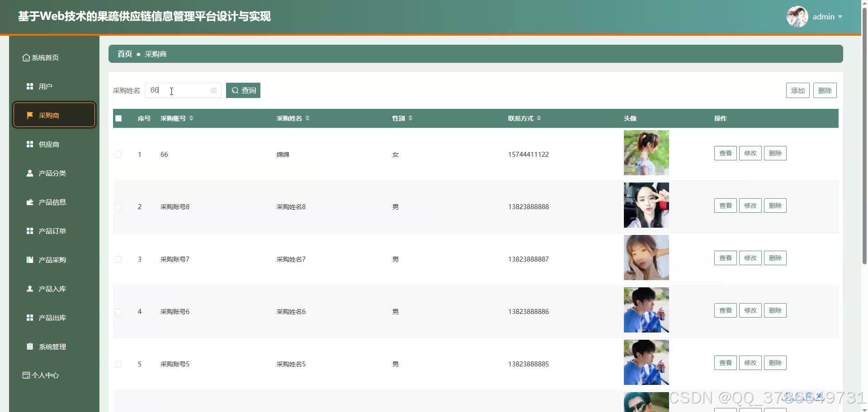
Task: Click the icon next to 产品入库
Action: click(30, 289)
